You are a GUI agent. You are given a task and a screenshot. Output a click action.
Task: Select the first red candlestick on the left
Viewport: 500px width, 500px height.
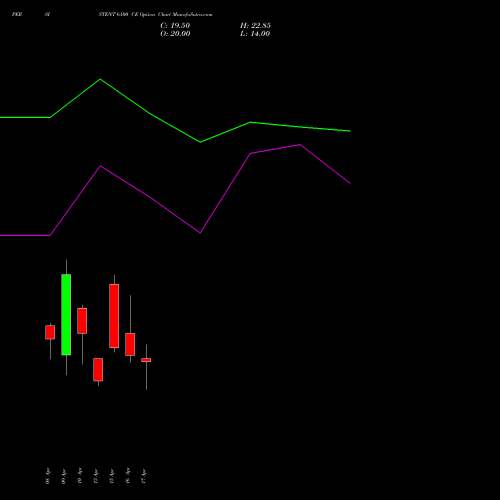pyautogui.click(x=50, y=332)
